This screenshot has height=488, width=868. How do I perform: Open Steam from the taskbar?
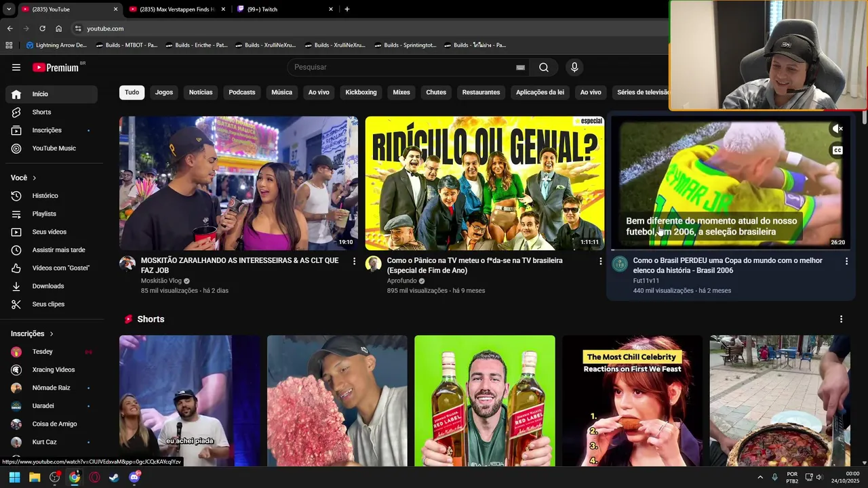tap(114, 477)
